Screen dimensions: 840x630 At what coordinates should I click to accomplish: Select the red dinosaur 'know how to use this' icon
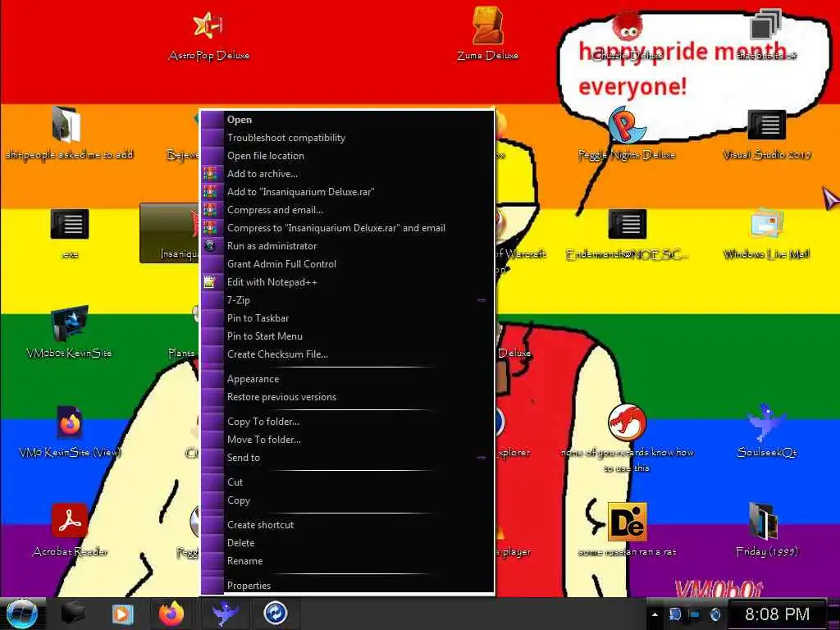click(x=628, y=440)
